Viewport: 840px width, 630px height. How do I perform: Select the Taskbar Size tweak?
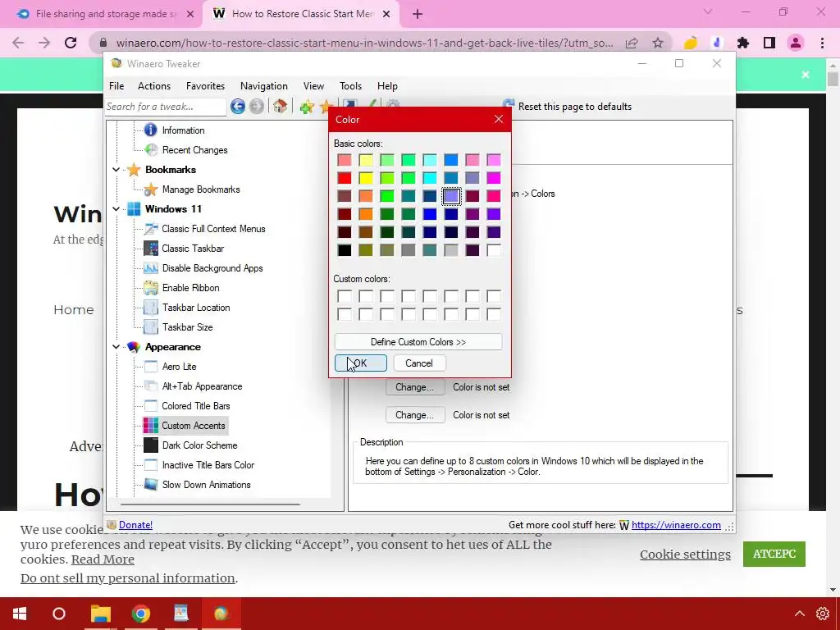coord(188,327)
